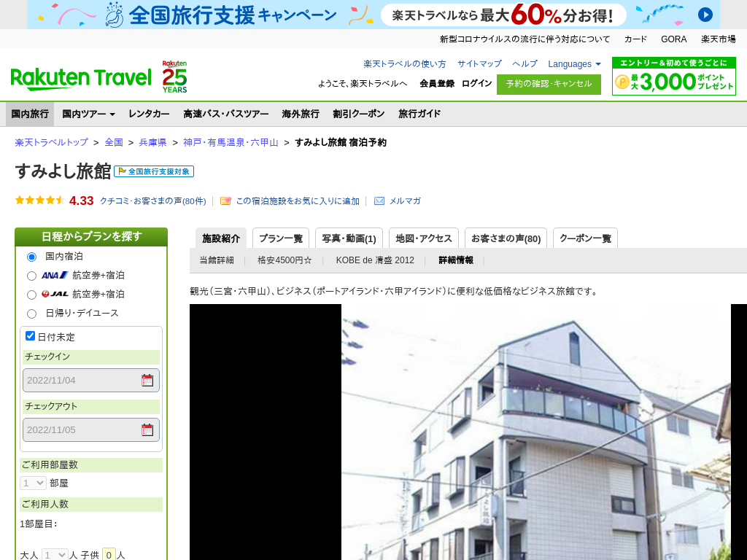The image size is (747, 560).
Task: Select ANA 航空券+宿泊 radio button
Action: coord(31,276)
